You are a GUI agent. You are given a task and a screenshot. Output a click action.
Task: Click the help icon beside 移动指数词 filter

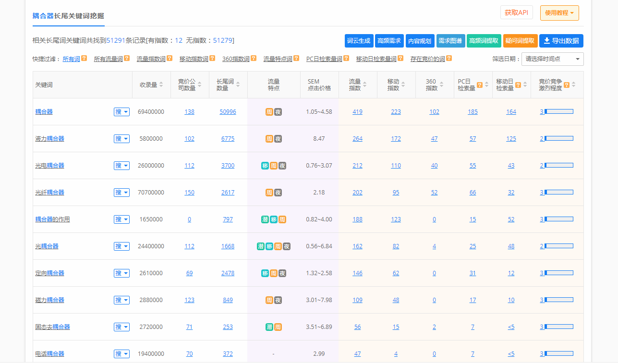pyautogui.click(x=212, y=59)
